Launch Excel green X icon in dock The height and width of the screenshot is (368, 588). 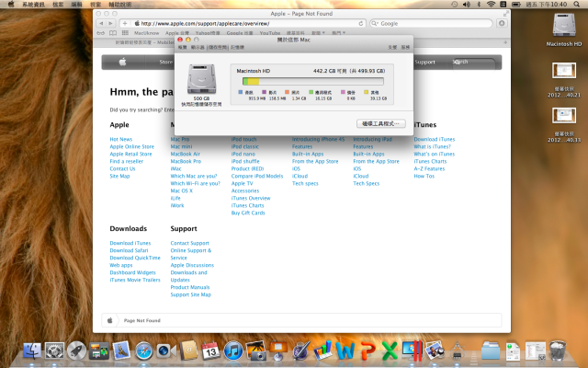click(390, 351)
